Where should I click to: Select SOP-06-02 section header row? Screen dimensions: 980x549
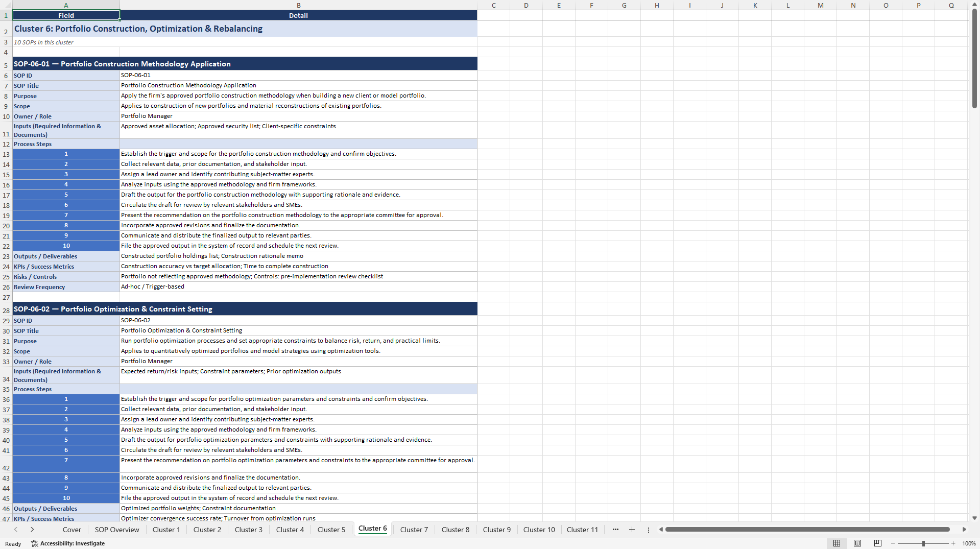pyautogui.click(x=245, y=309)
